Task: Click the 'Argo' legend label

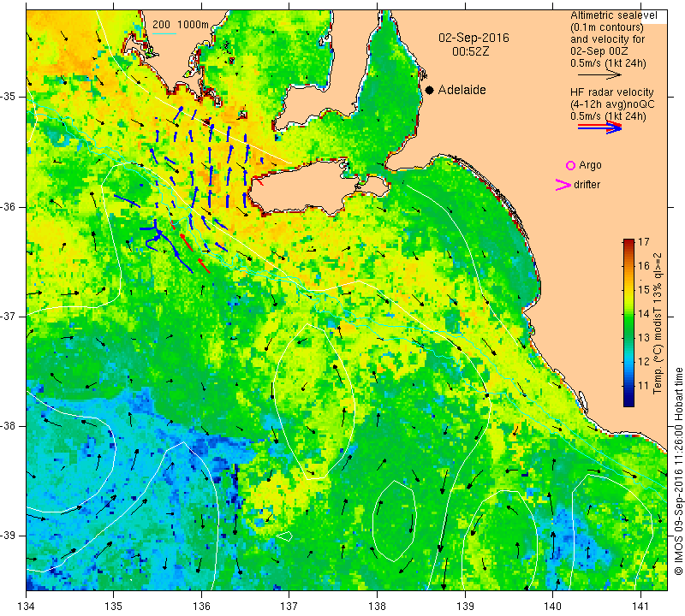Action: coord(590,165)
